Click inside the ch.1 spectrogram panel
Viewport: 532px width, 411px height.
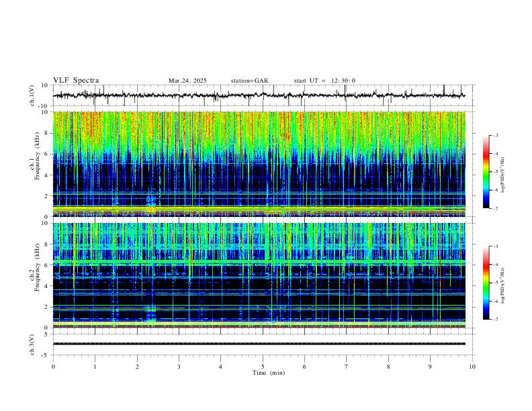(259, 164)
